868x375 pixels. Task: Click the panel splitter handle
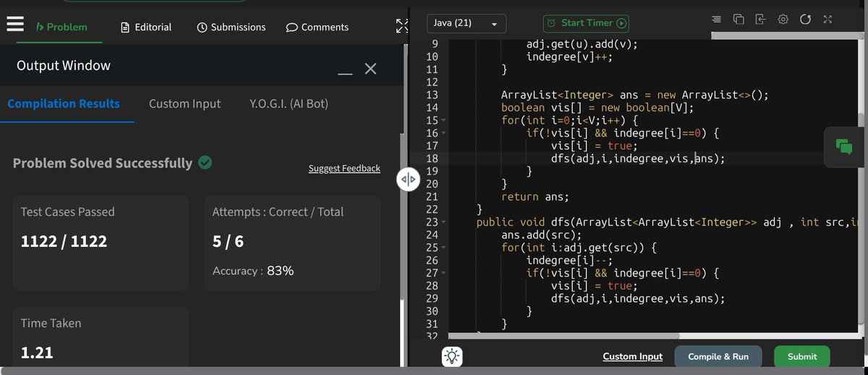pos(408,180)
